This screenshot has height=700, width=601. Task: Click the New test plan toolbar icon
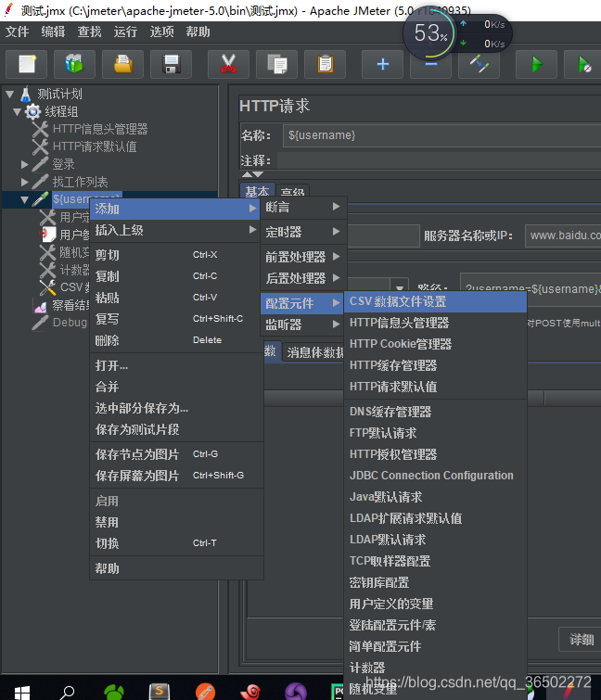(x=27, y=64)
